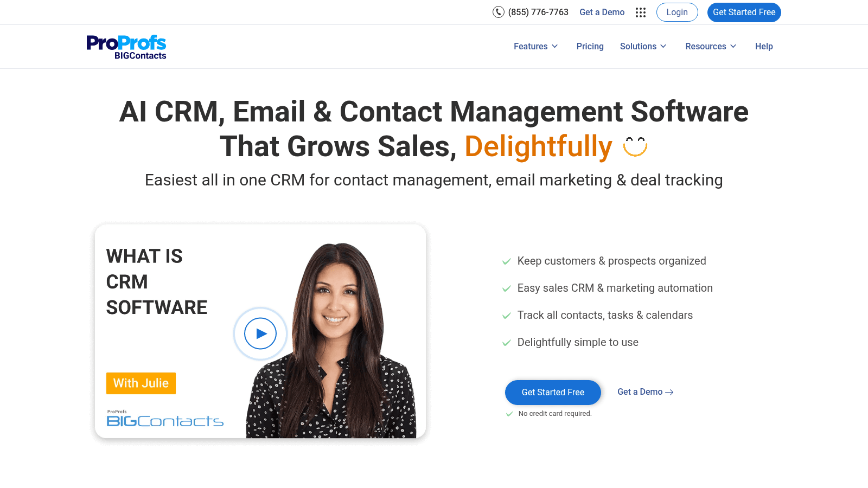Click the Easiest all in one CRM subheading
Viewport: 868px width, 488px height.
tap(434, 180)
